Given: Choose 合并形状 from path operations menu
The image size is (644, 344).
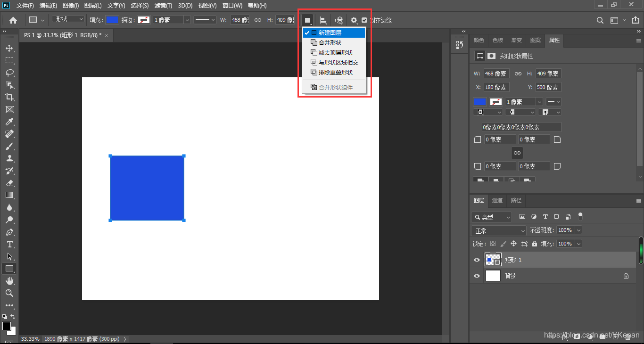Looking at the screenshot, I should (x=334, y=42).
